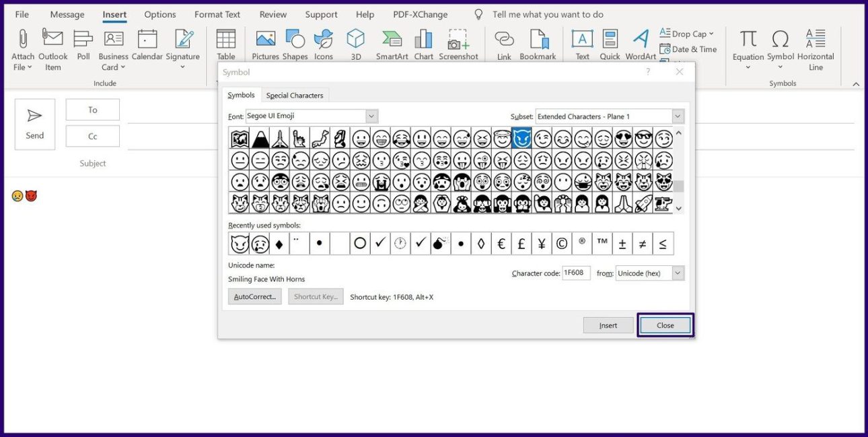Click the Calendar icon in Include group

pyautogui.click(x=147, y=39)
